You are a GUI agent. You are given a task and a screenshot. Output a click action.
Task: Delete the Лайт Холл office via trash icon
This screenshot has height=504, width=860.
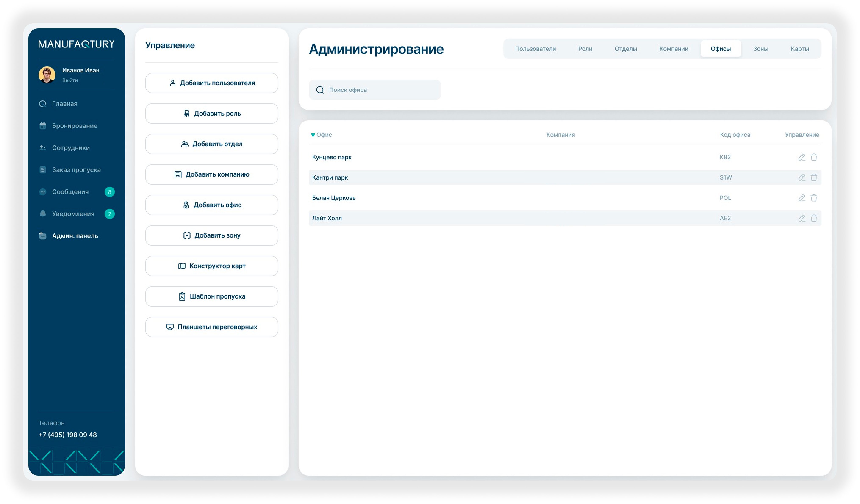(814, 218)
